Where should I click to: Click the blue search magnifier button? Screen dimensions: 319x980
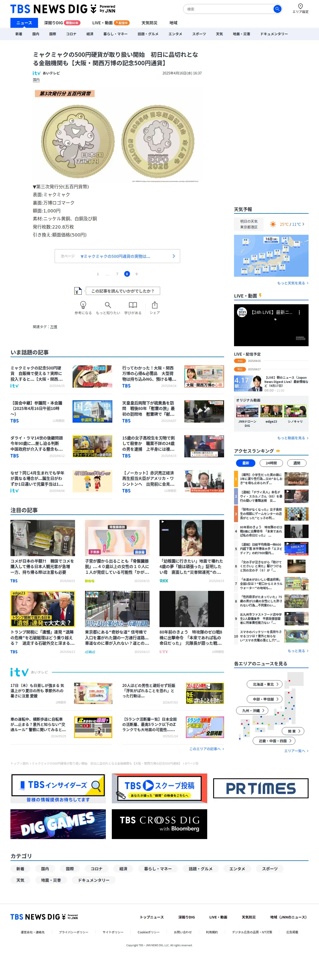coord(277,9)
